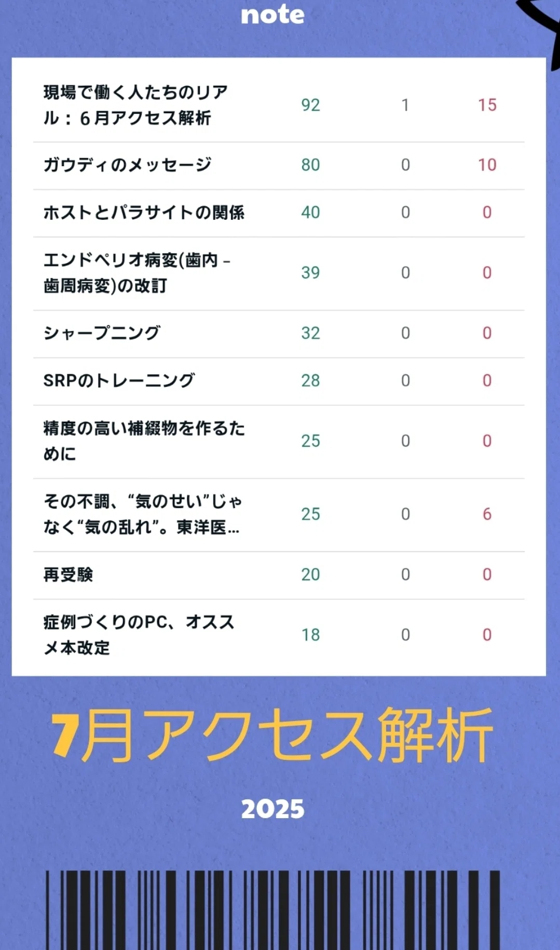
Task: Click the note logo at top
Action: click(x=272, y=15)
